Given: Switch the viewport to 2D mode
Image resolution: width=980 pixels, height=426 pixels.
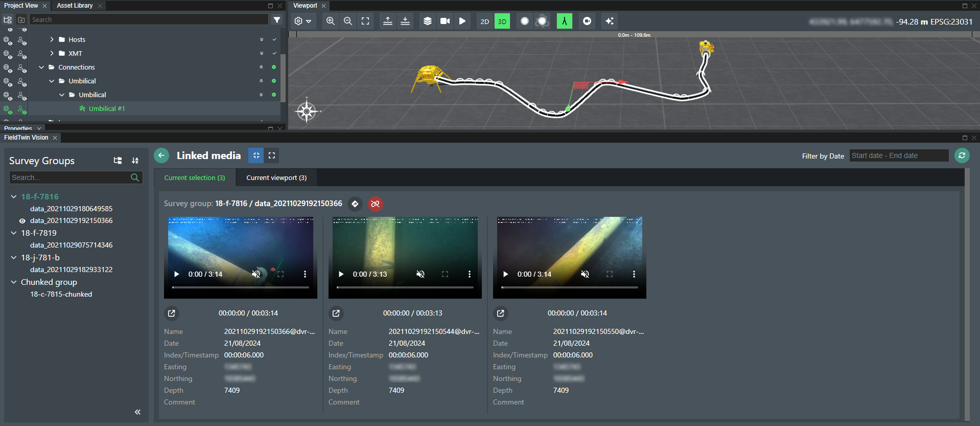Looking at the screenshot, I should coord(485,21).
